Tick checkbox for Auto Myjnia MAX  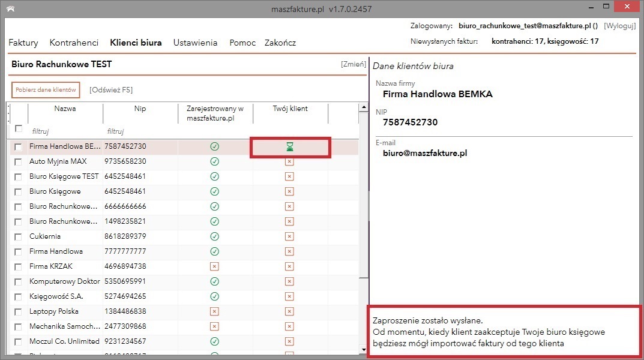coord(18,162)
